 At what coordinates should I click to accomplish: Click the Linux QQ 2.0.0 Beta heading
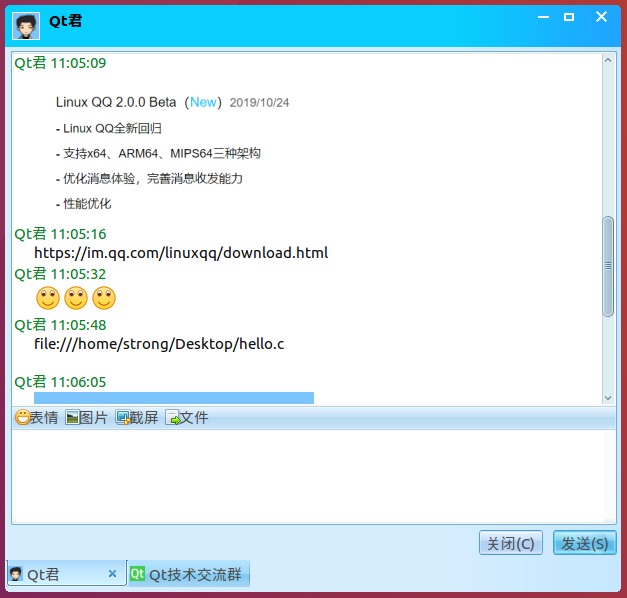116,102
